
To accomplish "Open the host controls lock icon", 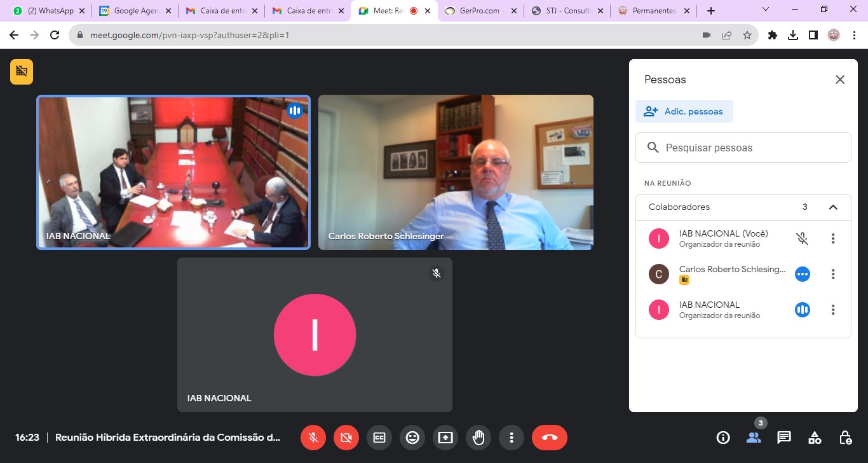I will coord(845,438).
